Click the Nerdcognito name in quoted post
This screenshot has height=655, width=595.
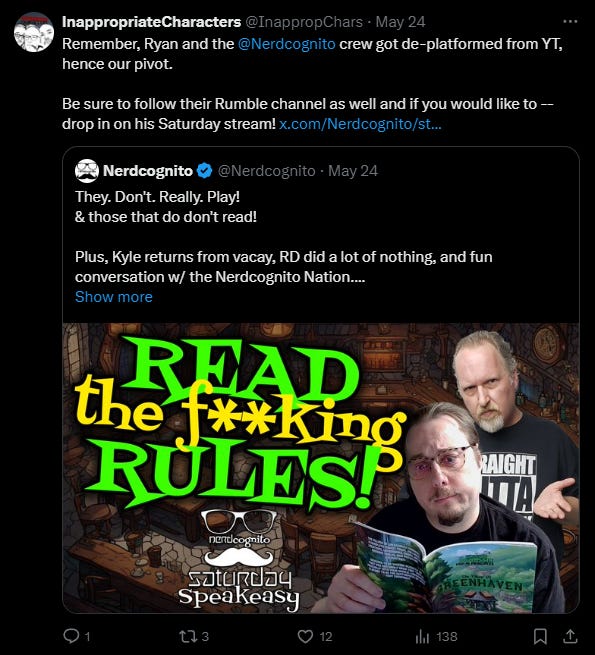pos(148,171)
